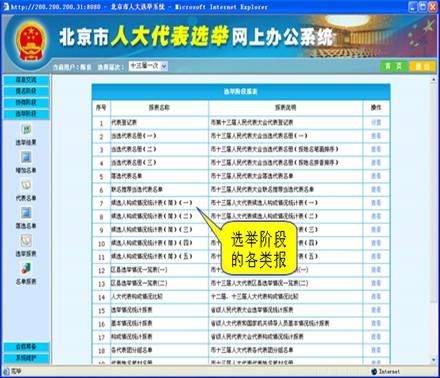The width and height of the screenshot is (440, 378).
Task: Click report name 各代表团分组名单 in row 18
Action: click(x=132, y=350)
